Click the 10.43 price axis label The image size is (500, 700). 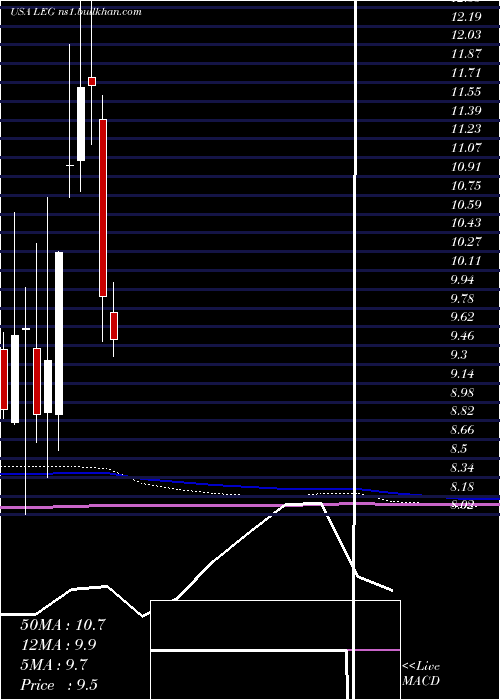click(466, 223)
